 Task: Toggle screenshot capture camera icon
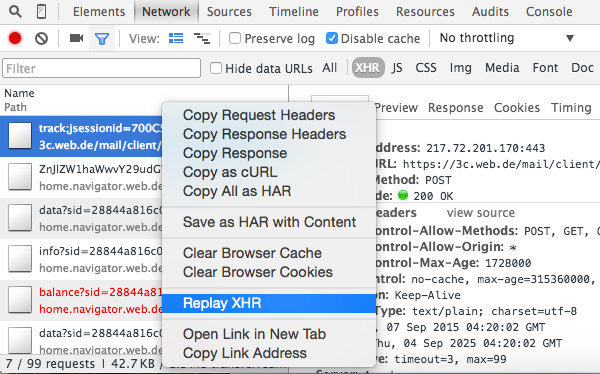(76, 38)
